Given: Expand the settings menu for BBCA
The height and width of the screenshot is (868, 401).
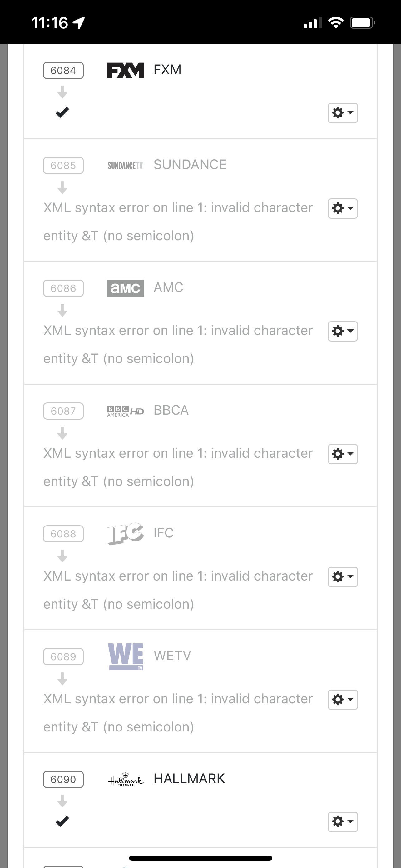Looking at the screenshot, I should [343, 454].
